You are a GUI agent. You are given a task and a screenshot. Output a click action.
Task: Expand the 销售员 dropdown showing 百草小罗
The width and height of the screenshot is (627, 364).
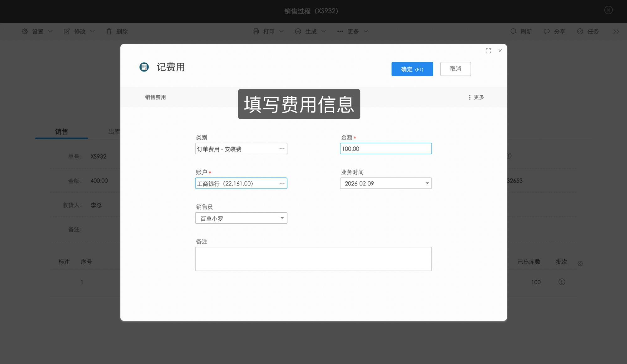[282, 218]
